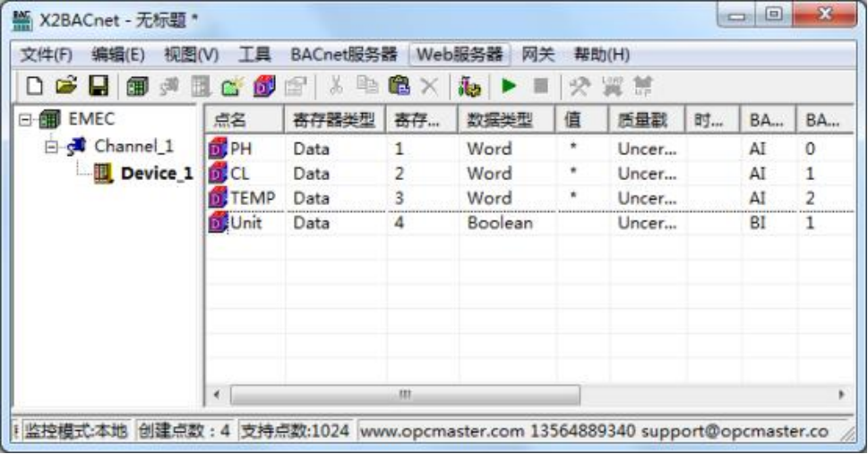
Task: Stop monitoring with the square stop button
Action: [x=540, y=86]
